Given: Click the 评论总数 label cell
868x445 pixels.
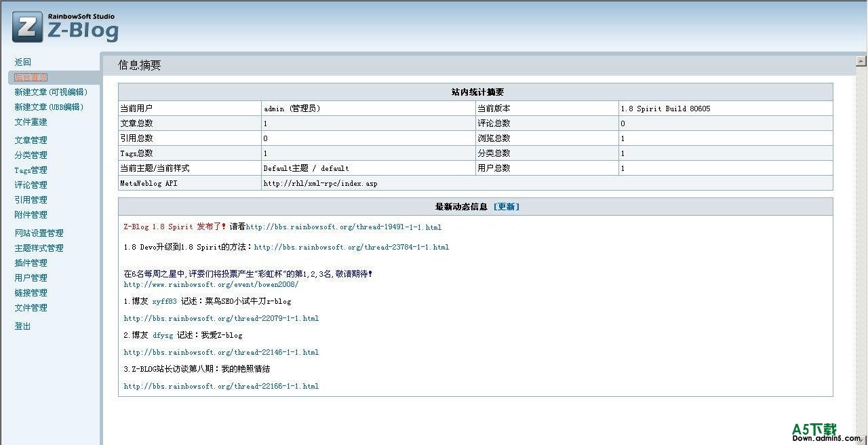Looking at the screenshot, I should (547, 123).
